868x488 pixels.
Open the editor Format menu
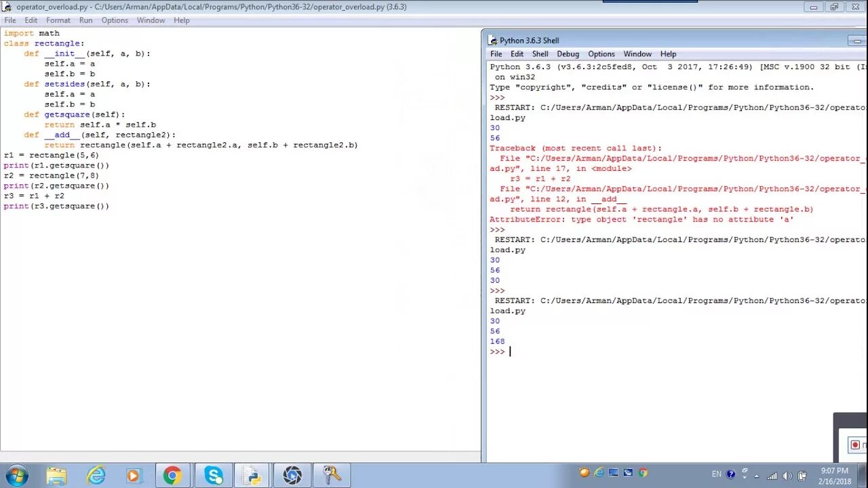click(x=58, y=20)
